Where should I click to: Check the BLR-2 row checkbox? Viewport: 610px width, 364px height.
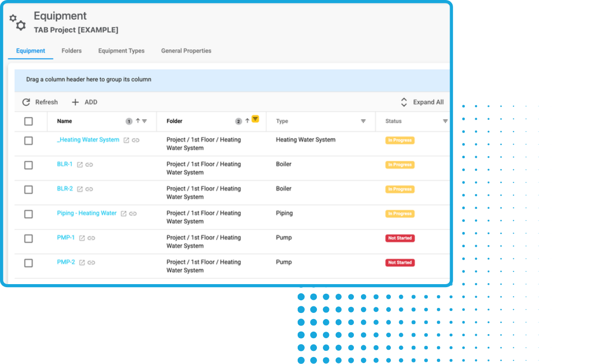coord(28,190)
